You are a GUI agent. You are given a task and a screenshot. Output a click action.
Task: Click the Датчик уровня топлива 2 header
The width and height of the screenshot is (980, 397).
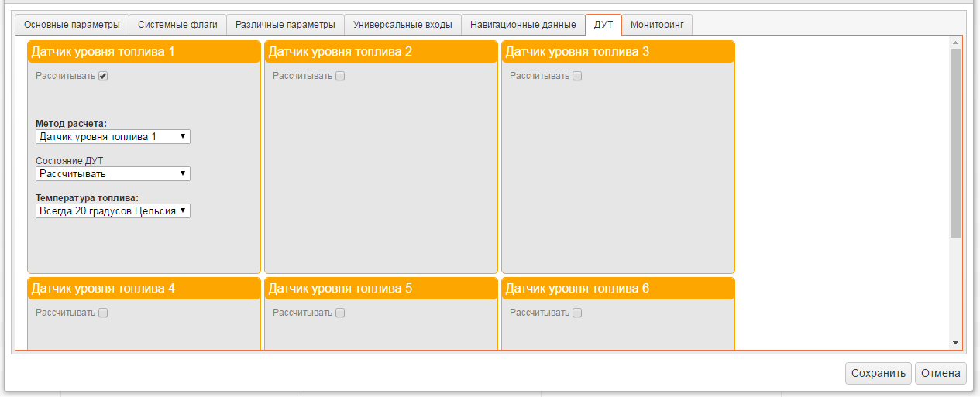pyautogui.click(x=381, y=52)
